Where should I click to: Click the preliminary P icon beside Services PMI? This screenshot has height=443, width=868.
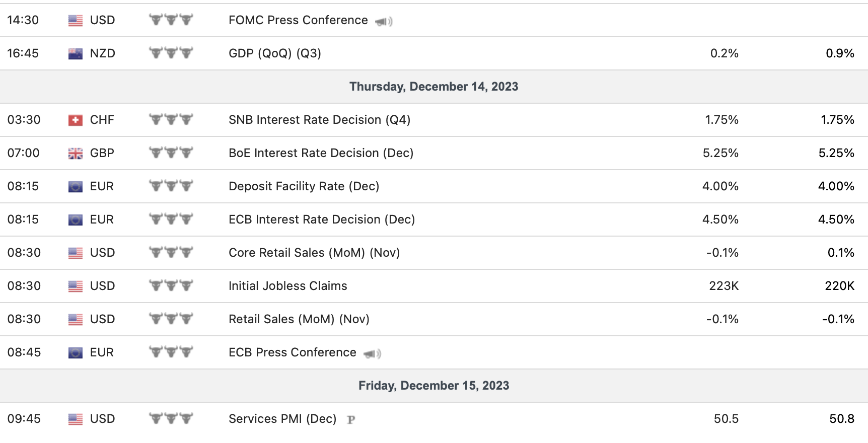click(351, 419)
